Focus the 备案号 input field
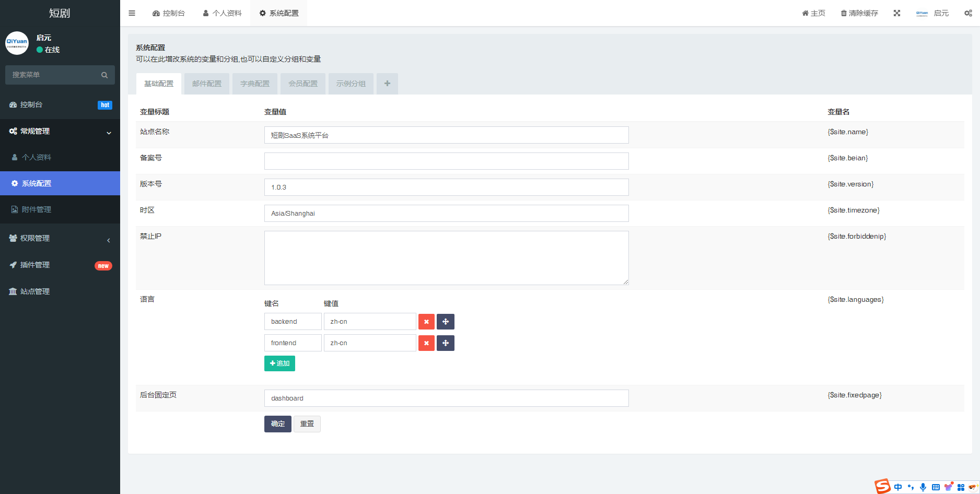980x494 pixels. click(x=446, y=161)
